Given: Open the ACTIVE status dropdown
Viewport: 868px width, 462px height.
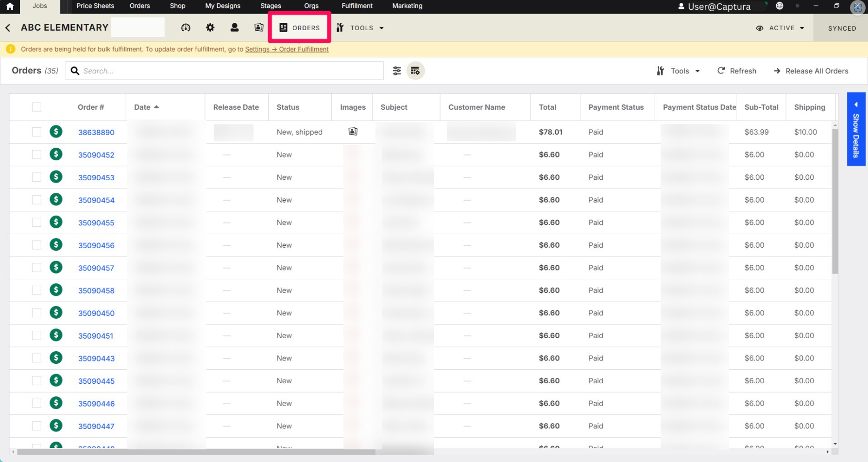Looking at the screenshot, I should pyautogui.click(x=780, y=28).
